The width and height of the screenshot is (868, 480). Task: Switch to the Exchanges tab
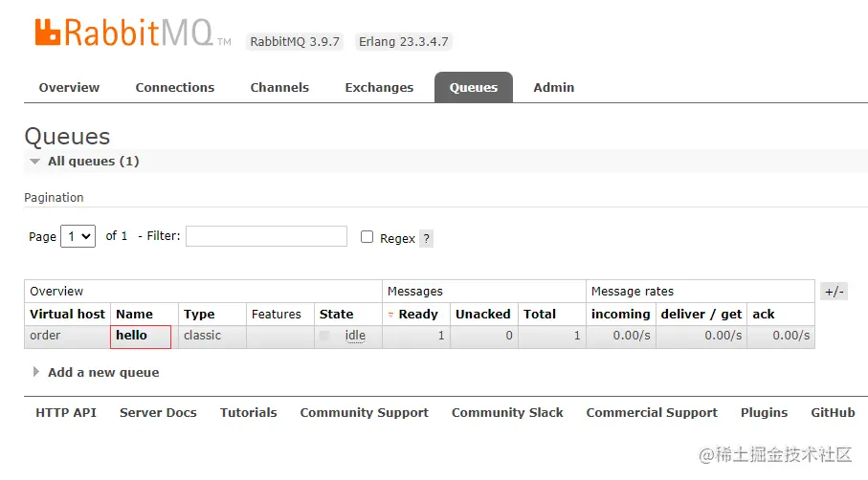379,87
